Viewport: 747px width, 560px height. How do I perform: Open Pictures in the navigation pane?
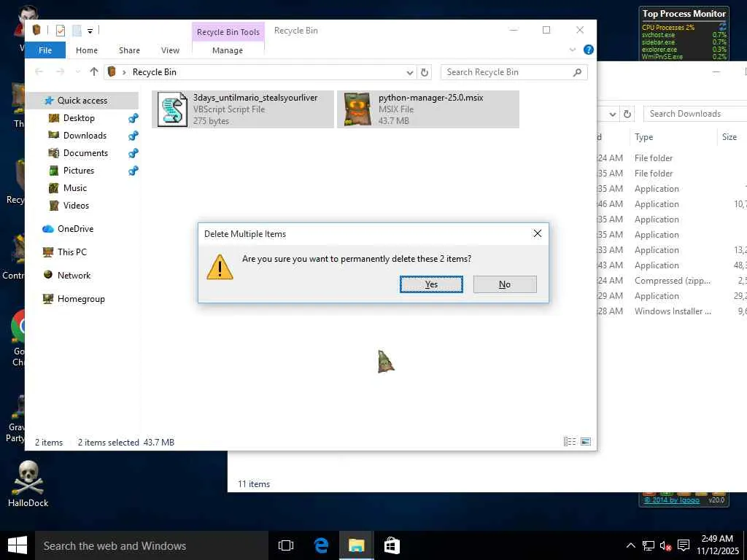pos(79,171)
